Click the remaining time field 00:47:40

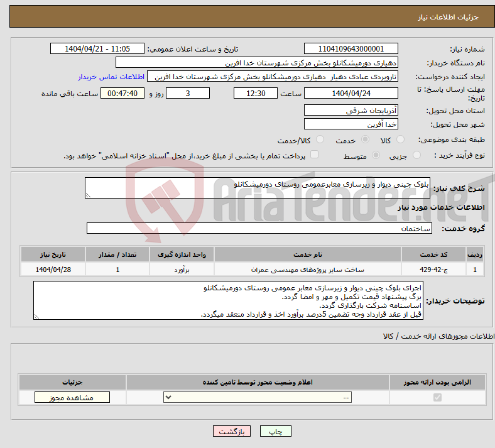coord(122,93)
